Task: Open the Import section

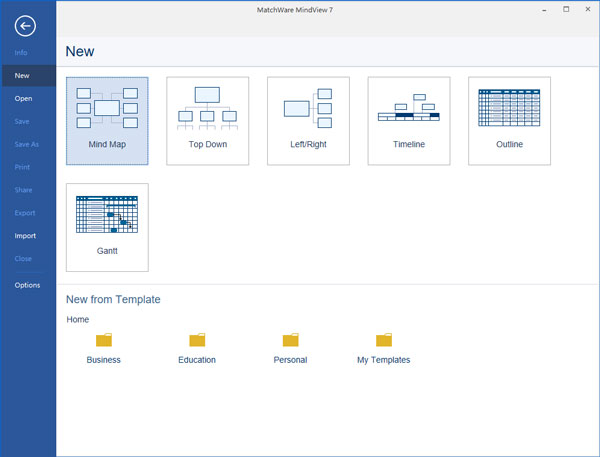Action: (x=25, y=236)
